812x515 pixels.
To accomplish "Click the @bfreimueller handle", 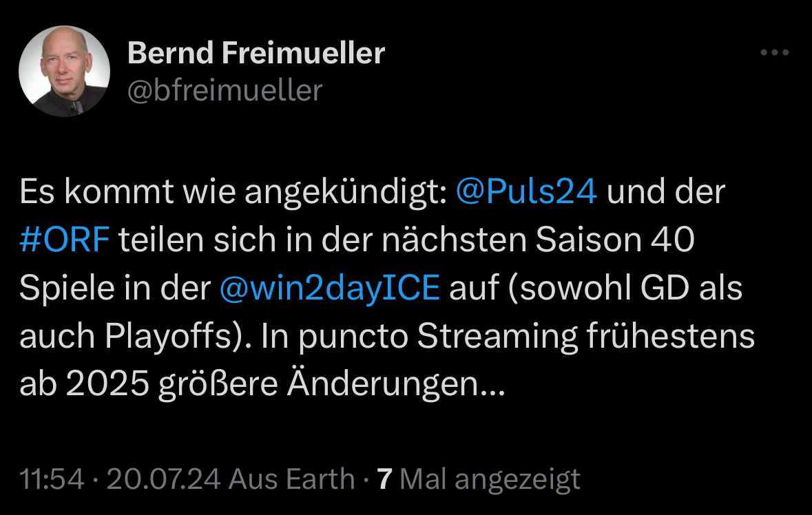I will click(x=225, y=90).
